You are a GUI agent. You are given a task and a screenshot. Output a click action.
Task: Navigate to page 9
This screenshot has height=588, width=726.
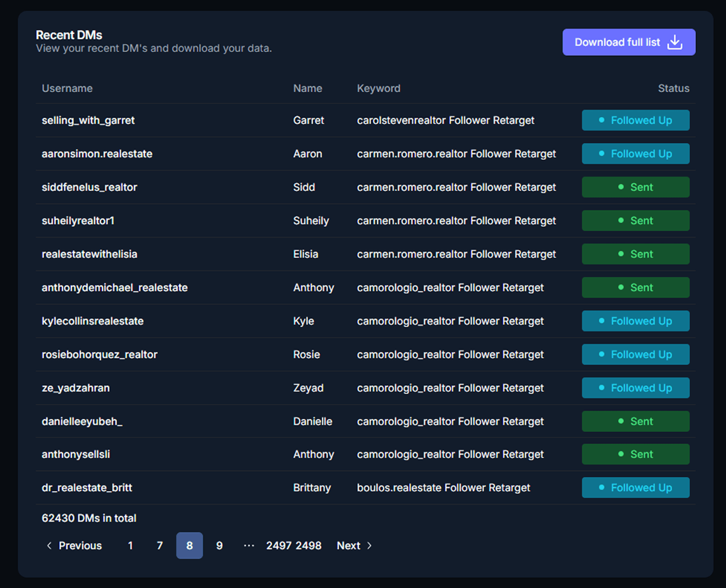(x=219, y=546)
